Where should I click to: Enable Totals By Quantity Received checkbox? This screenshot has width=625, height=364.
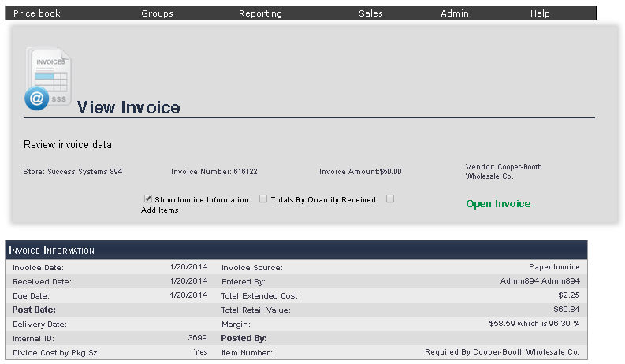[x=263, y=199]
